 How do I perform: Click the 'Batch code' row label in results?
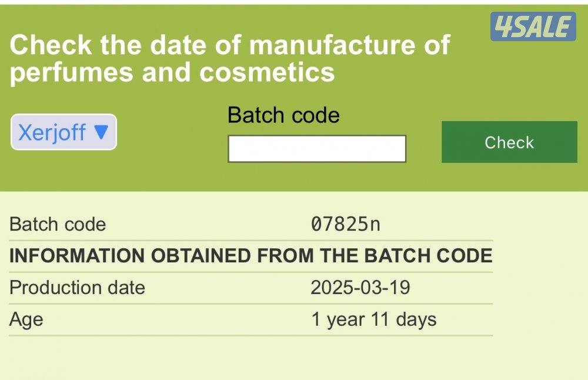(58, 224)
